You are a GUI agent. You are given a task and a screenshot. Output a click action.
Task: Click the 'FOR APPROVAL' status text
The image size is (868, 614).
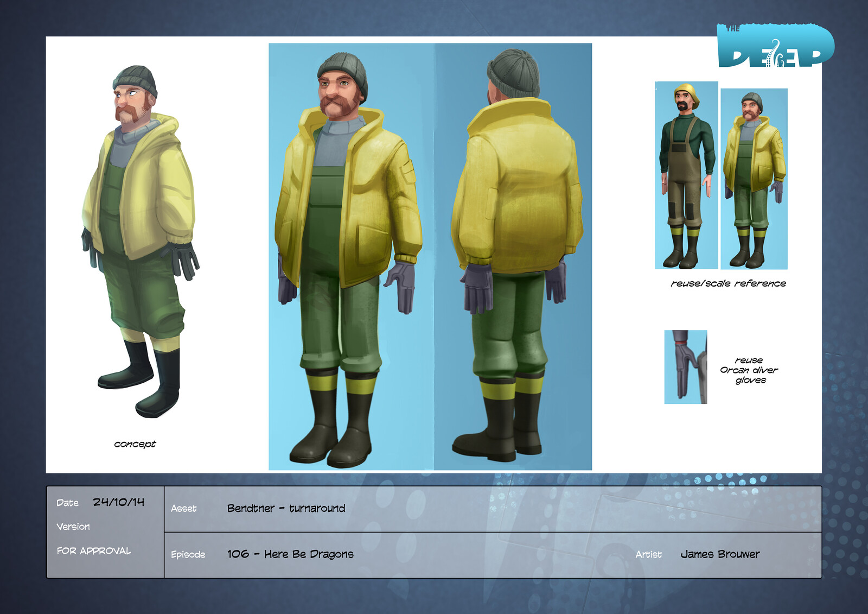click(x=94, y=551)
